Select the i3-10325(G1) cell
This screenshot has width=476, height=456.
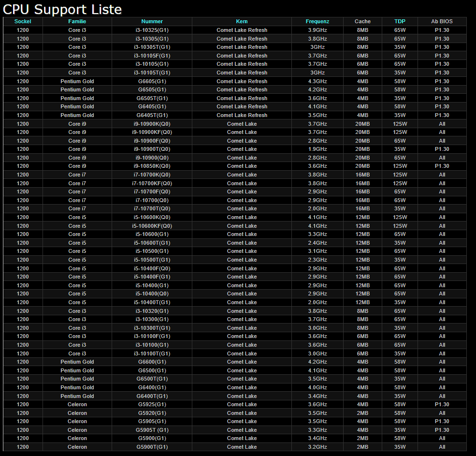tap(152, 30)
